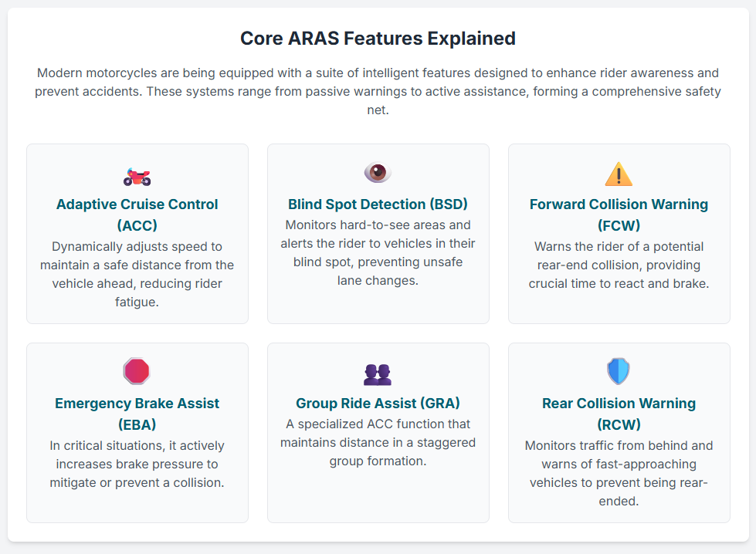Screen dimensions: 756x554
Task: Open the Group Ride Assist (GRA) heading
Action: [x=378, y=404]
